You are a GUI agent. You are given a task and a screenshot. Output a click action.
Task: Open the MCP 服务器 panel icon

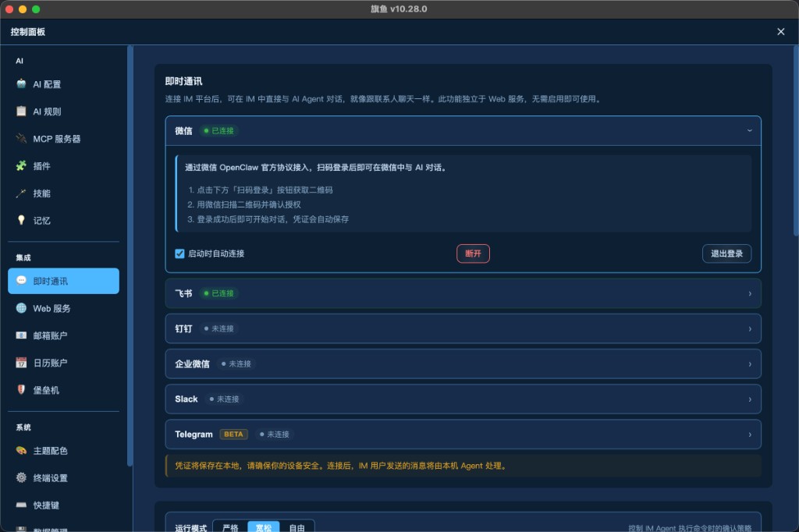[x=21, y=139]
